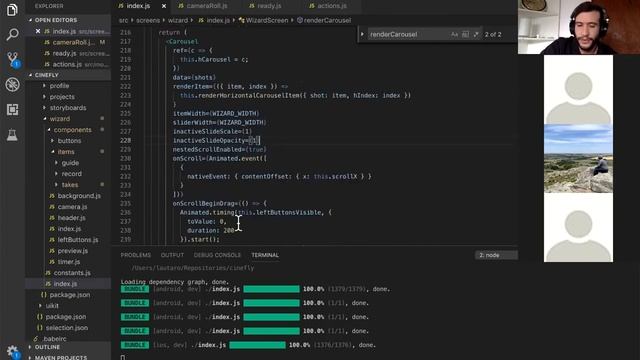
Task: Collapse the items folder
Action: pos(66,152)
